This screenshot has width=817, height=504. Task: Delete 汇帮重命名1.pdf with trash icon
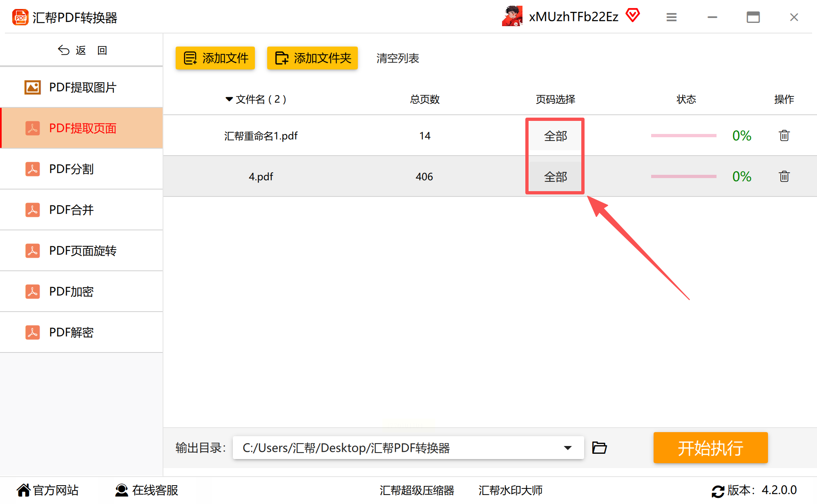tap(784, 136)
